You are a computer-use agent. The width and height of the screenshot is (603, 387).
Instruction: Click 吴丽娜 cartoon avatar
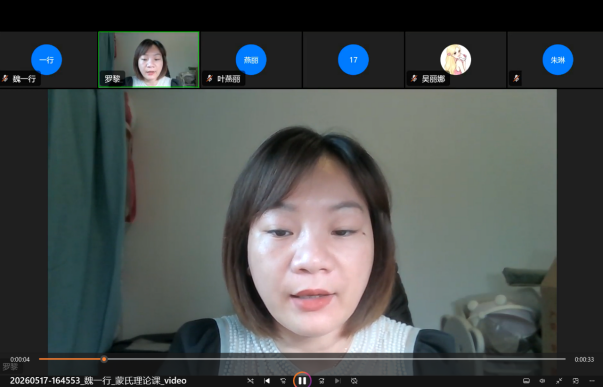pos(456,60)
